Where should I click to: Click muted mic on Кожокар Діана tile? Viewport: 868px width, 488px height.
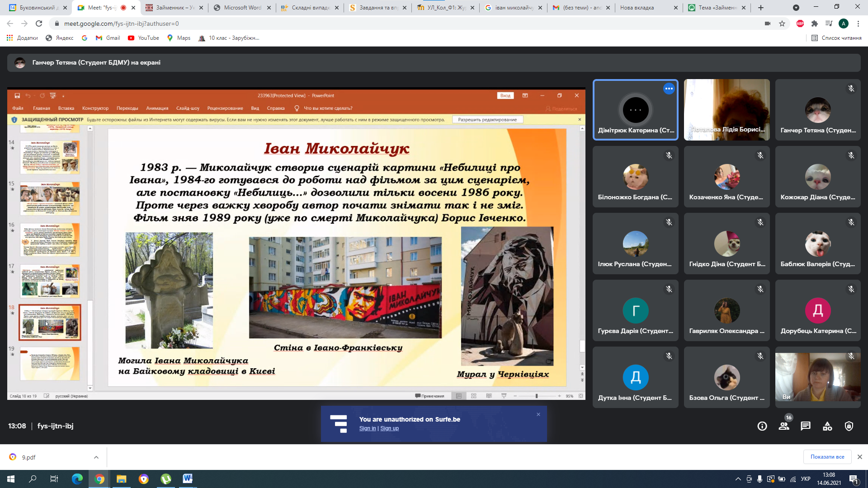point(851,155)
